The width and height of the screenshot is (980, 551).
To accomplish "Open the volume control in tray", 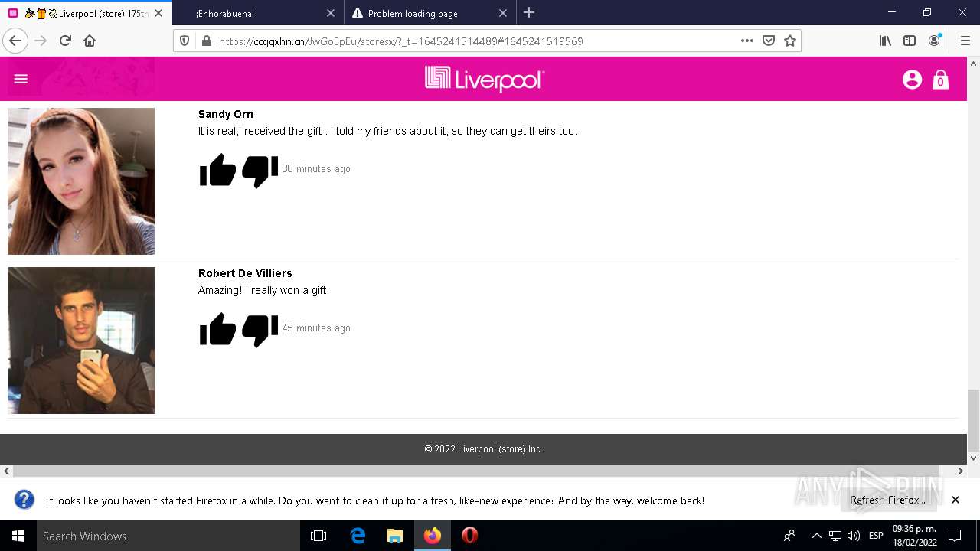I will pos(854,536).
